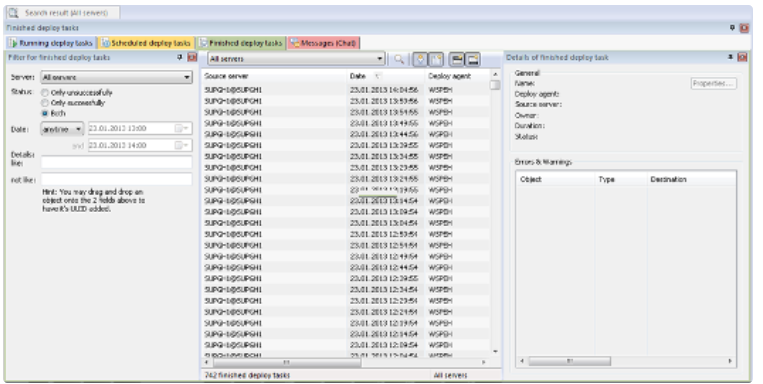
Task: Click the 742 finished deploy tasks status text
Action: (x=247, y=375)
